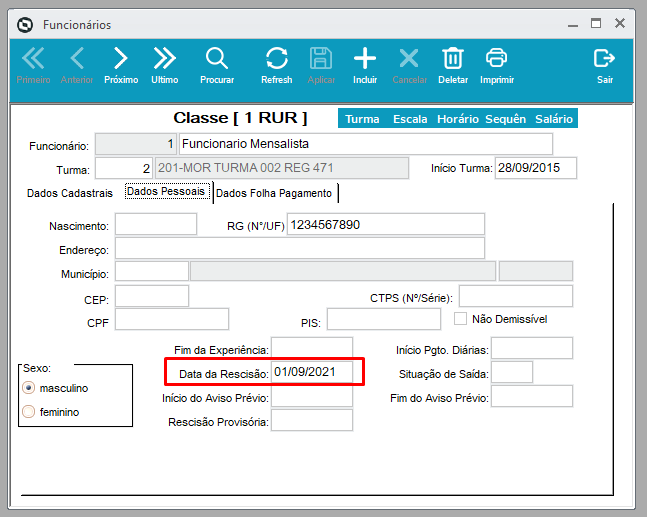Open Dados Folha Pagamento tab

274,193
